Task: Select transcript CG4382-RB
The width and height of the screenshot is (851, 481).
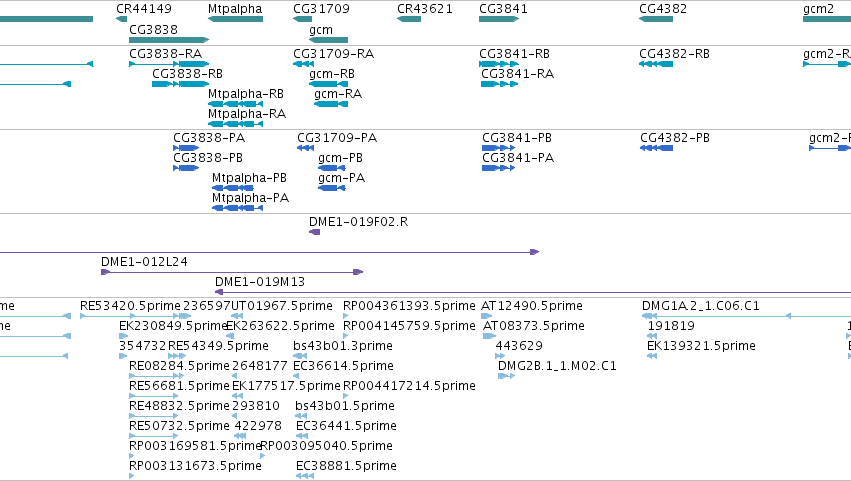Action: click(674, 54)
